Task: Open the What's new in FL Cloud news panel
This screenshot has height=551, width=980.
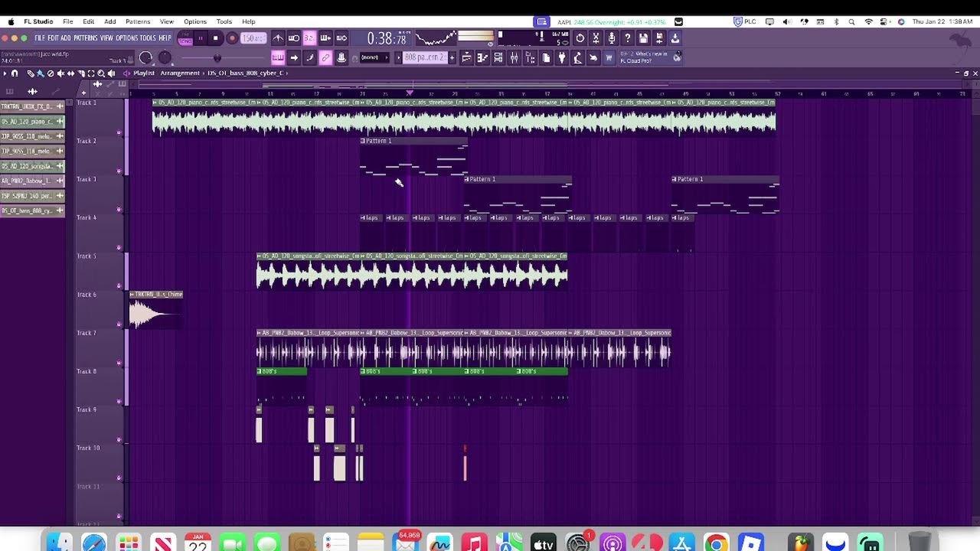Action: click(x=650, y=57)
